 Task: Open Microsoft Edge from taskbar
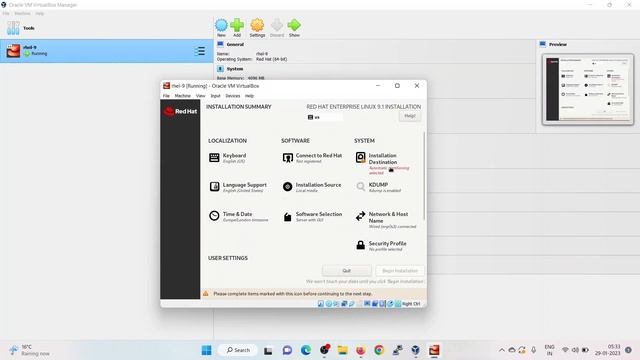[306, 350]
